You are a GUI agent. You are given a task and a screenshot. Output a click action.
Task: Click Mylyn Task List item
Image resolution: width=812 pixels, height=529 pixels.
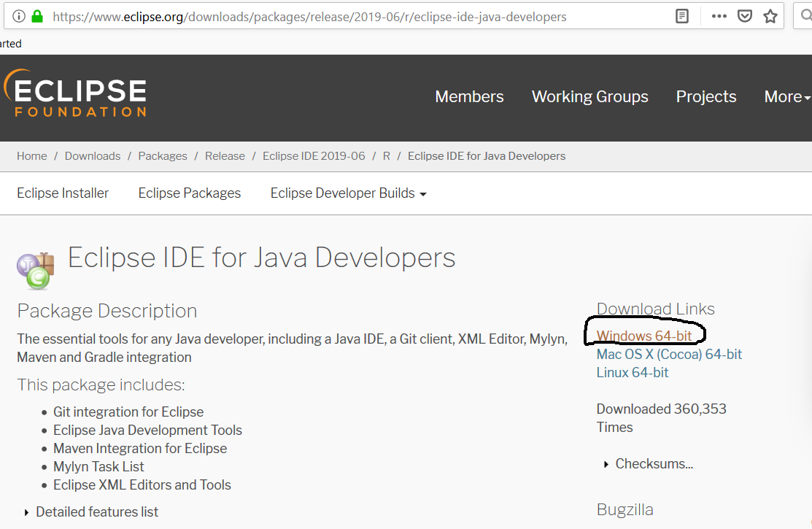pos(98,466)
